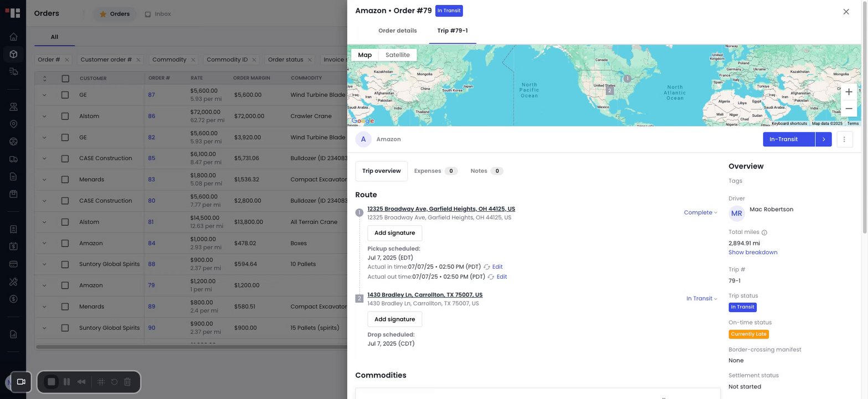Delete the recording with the trash icon
This screenshot has height=399, width=868.
pos(127,382)
